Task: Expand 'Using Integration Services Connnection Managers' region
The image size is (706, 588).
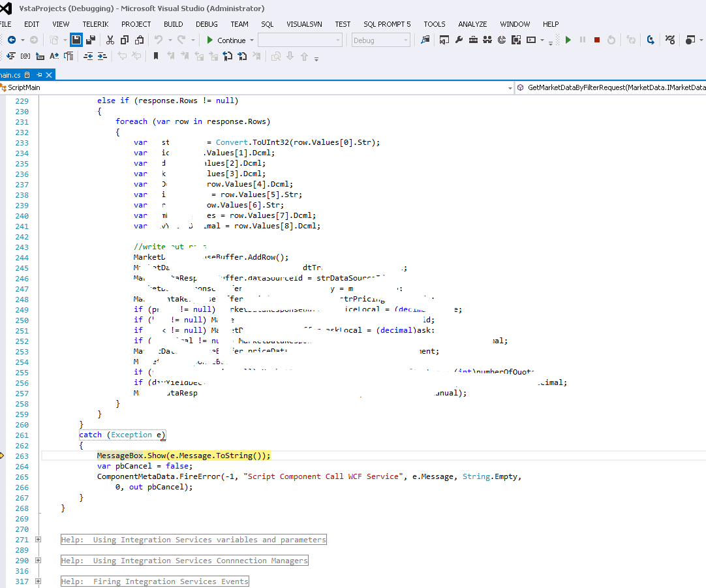Action: [38, 561]
